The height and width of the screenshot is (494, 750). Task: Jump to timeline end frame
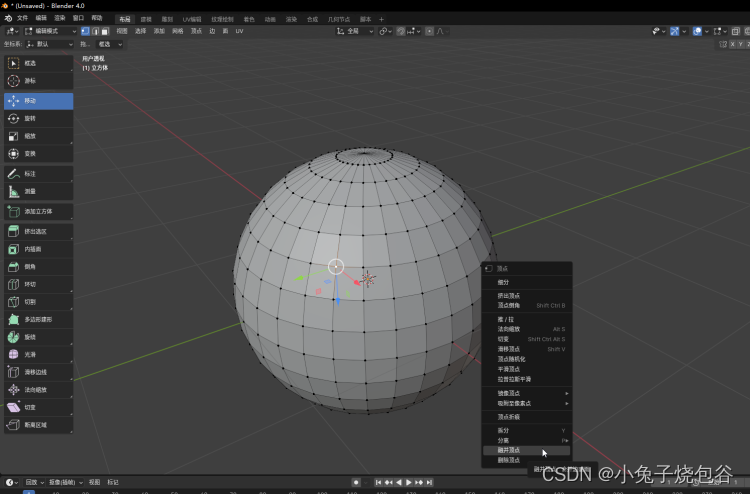430,482
